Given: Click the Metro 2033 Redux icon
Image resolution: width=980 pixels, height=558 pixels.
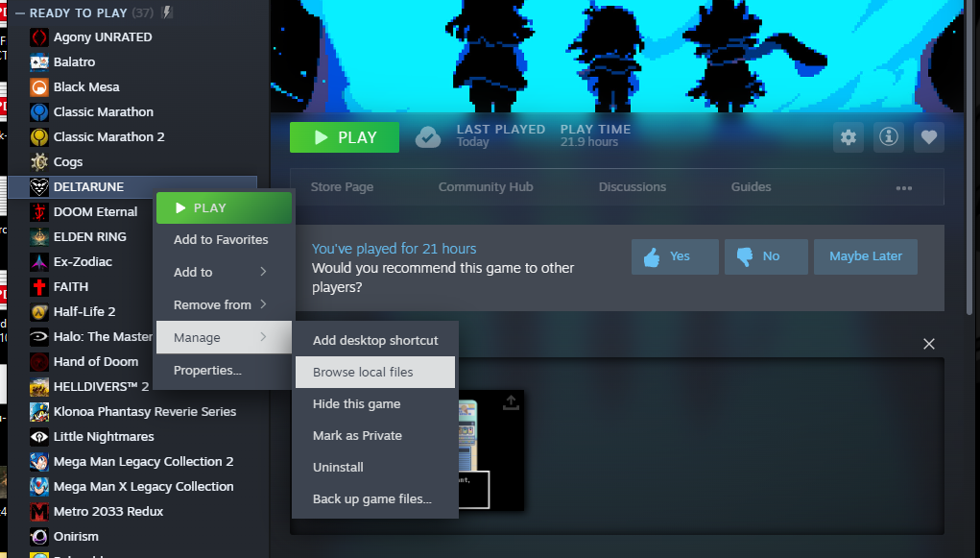Looking at the screenshot, I should (39, 512).
